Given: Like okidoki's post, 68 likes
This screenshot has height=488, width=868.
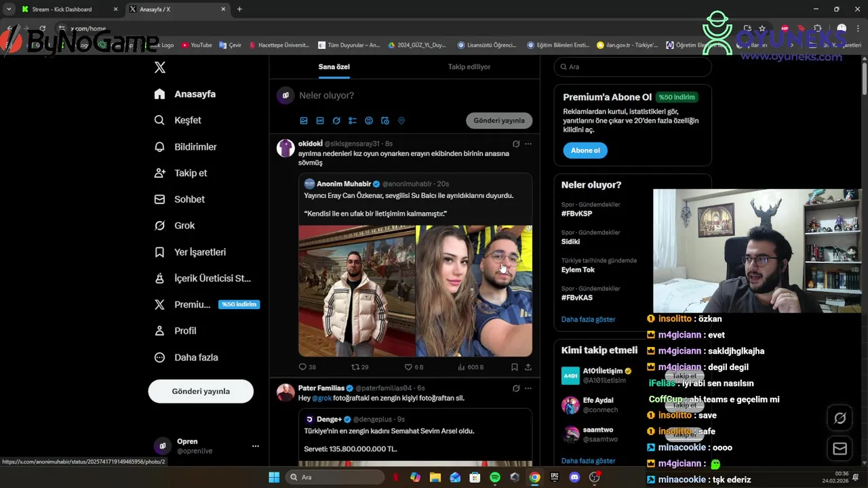Looking at the screenshot, I should (x=414, y=367).
